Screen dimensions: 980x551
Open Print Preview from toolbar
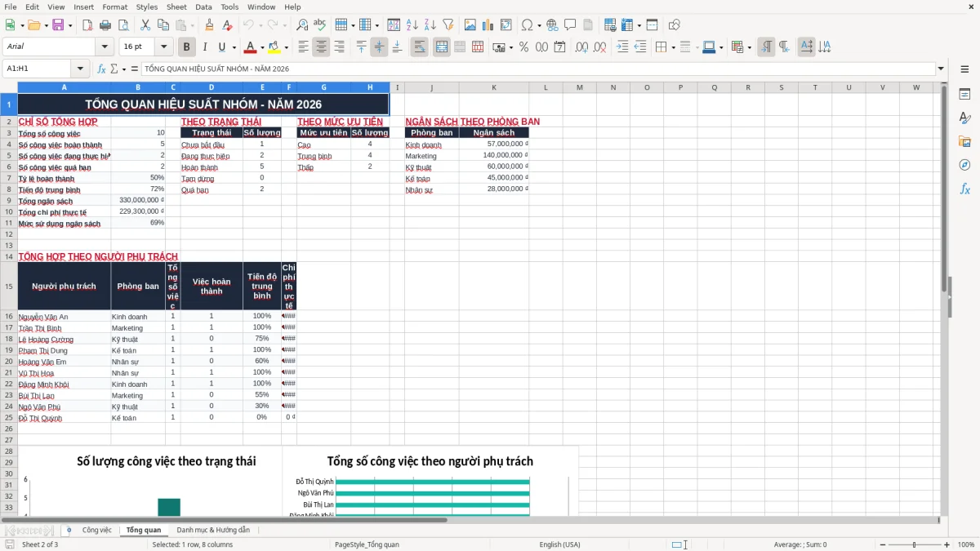tap(122, 25)
